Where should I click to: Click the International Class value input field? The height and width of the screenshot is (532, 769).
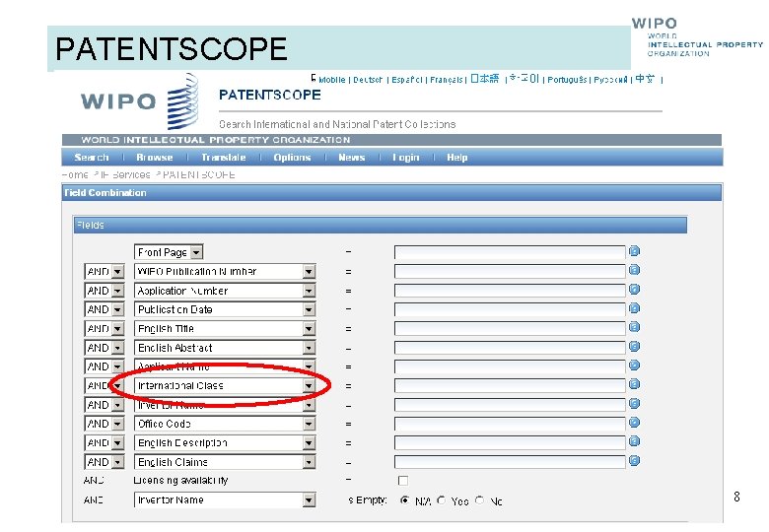[510, 386]
